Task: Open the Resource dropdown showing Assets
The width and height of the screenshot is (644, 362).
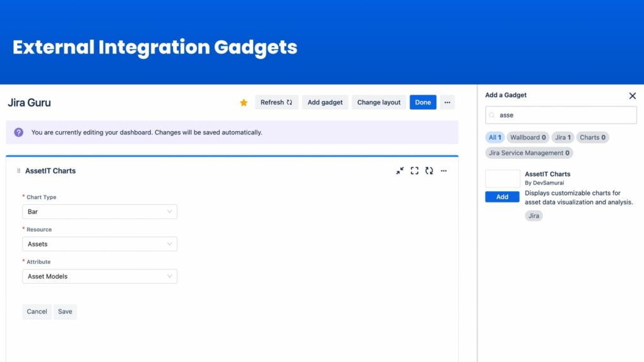Action: click(x=100, y=244)
